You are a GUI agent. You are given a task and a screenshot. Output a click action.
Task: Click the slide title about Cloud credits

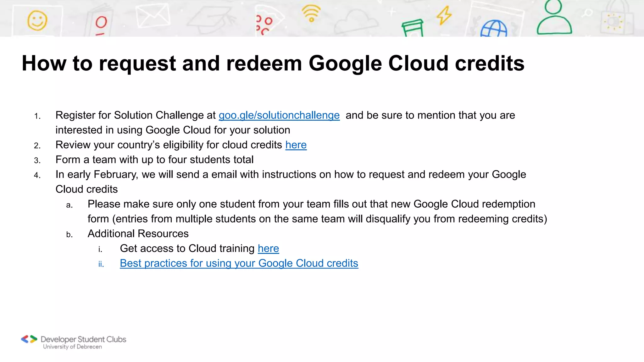click(273, 63)
